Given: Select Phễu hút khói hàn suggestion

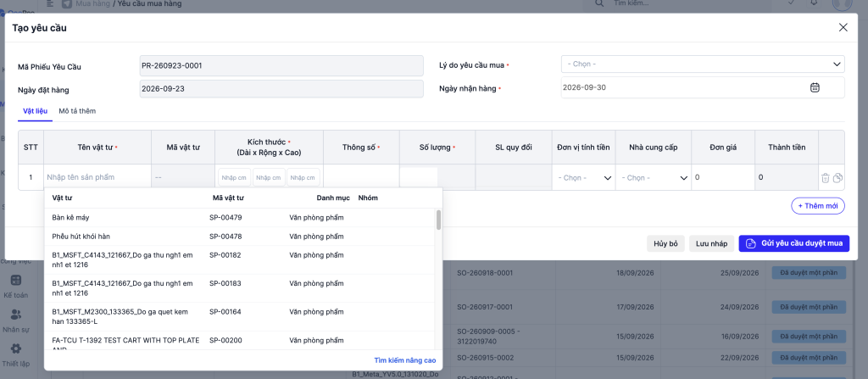Looking at the screenshot, I should 240,236.
